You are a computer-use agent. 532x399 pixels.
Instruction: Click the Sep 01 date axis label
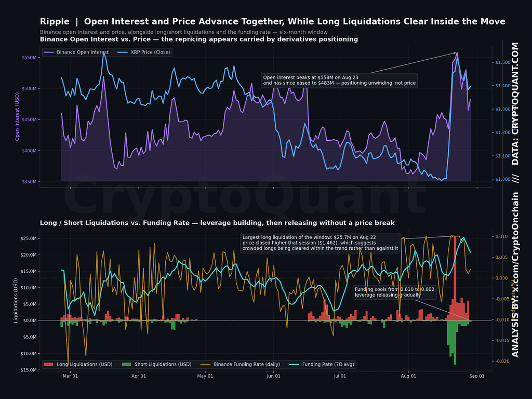coord(477,376)
